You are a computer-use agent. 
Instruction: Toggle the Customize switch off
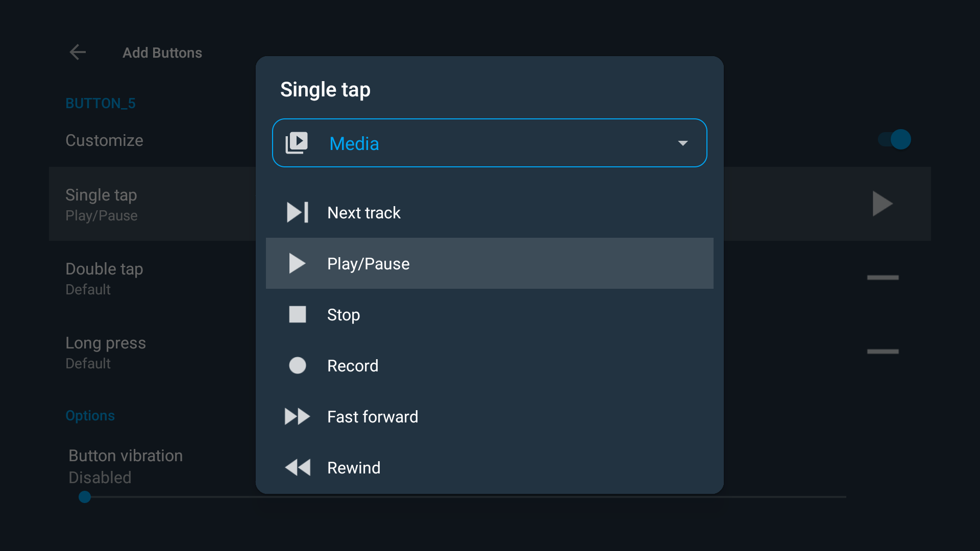coord(894,140)
